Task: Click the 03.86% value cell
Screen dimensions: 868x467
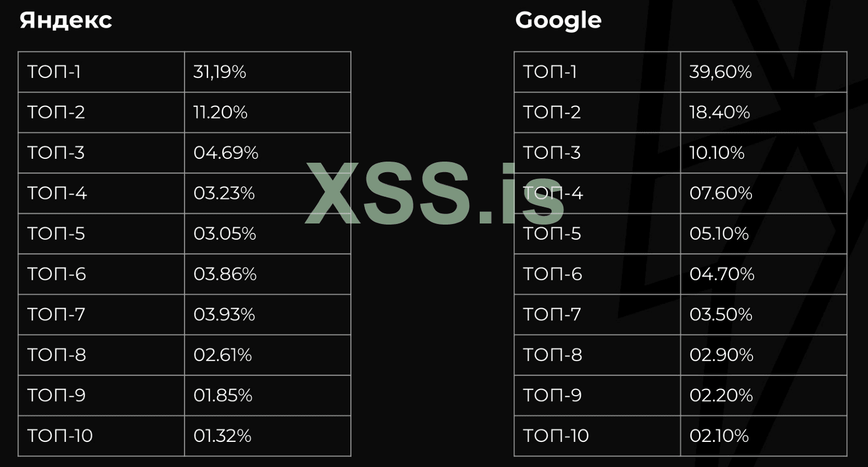Action: [225, 274]
